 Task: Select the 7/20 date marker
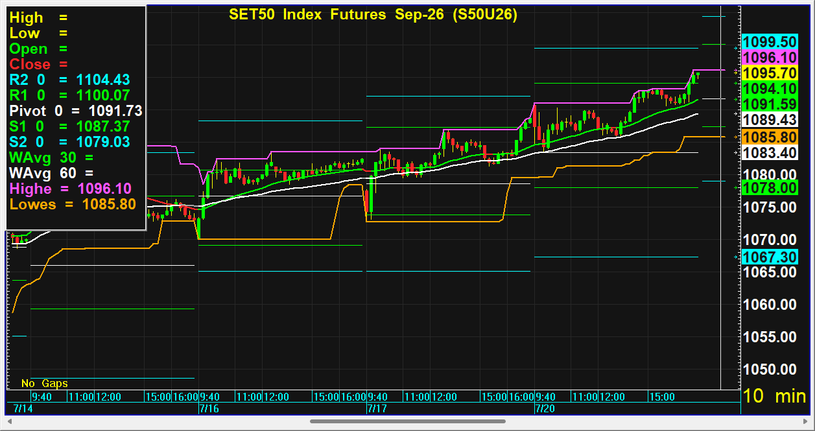coord(545,409)
